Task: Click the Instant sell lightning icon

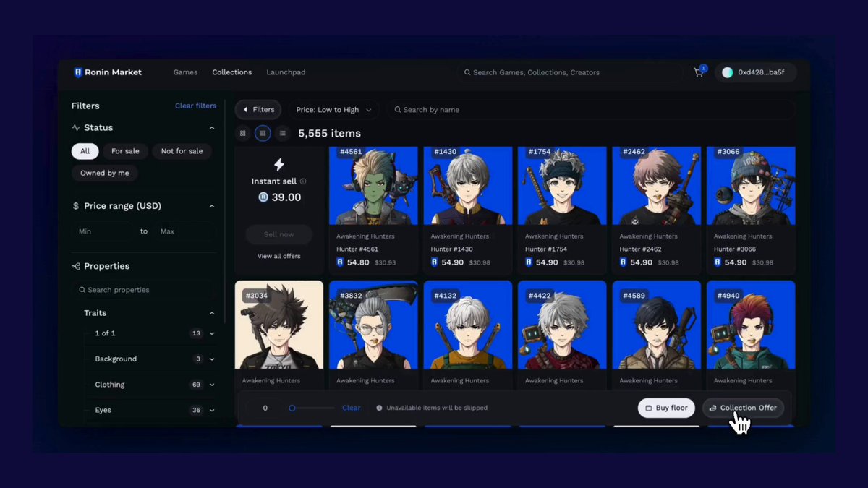Action: (x=279, y=165)
